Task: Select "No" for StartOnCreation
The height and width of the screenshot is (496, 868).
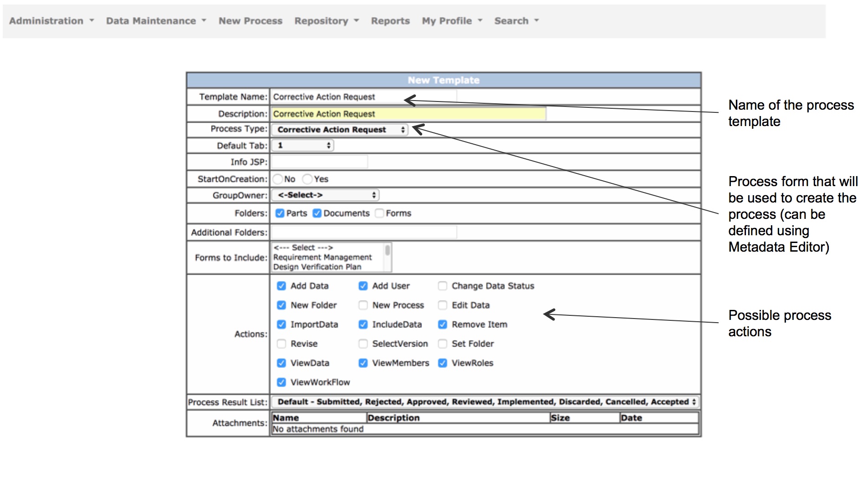Action: click(278, 179)
